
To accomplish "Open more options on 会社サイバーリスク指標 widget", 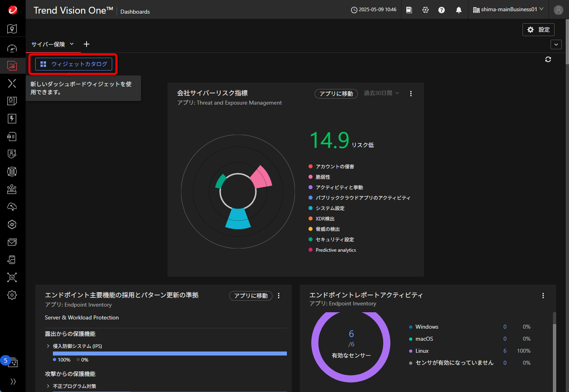I will click(411, 93).
